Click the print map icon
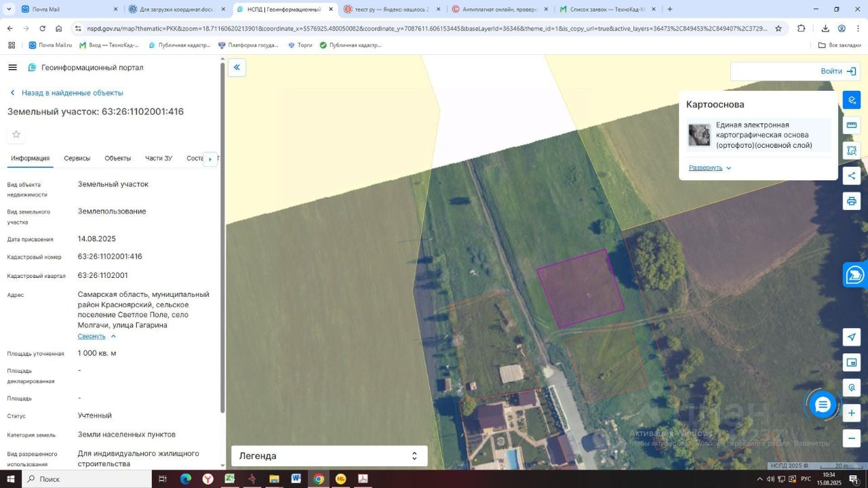Screen dimensions: 868x488 coord(852,201)
